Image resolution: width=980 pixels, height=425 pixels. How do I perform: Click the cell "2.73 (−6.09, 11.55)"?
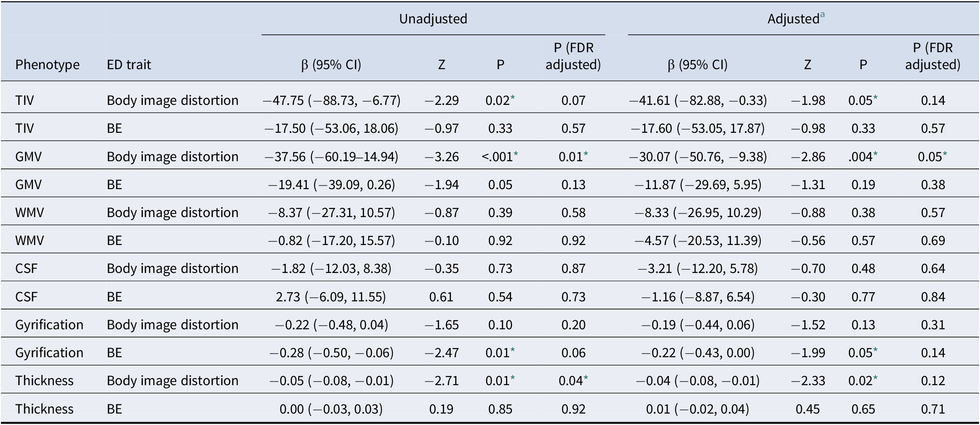tap(331, 297)
